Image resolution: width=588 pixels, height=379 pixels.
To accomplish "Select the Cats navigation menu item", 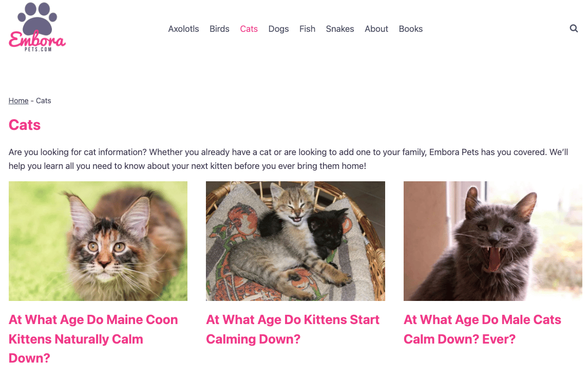I will pos(249,29).
